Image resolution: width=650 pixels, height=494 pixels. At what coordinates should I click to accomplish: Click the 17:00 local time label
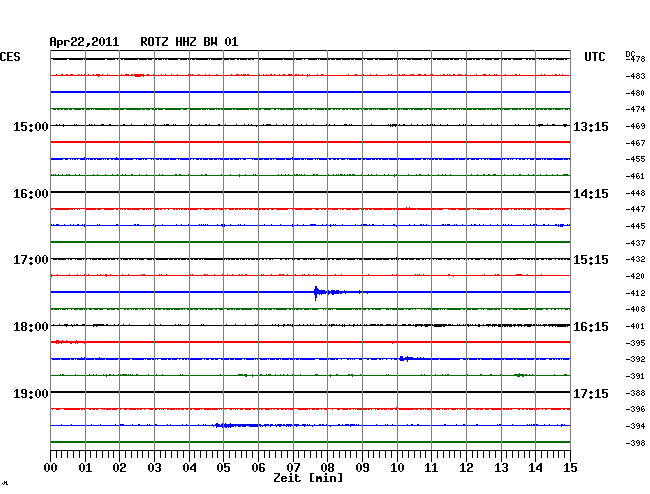(x=31, y=260)
